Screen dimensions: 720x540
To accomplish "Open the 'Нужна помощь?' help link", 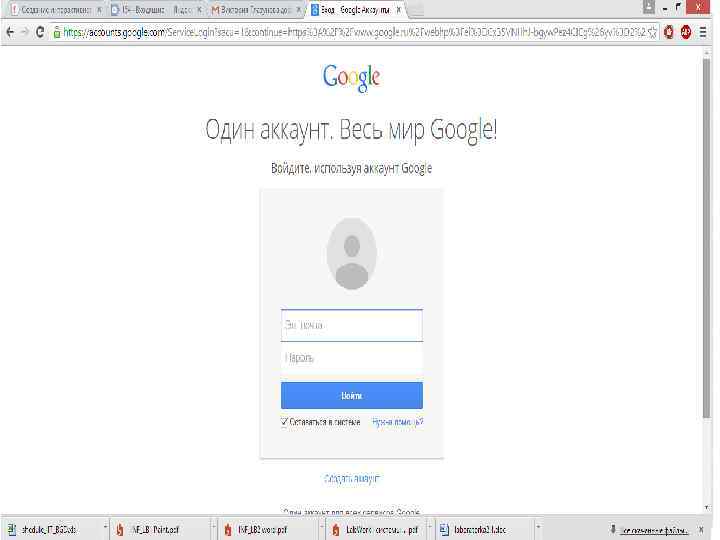I will click(x=398, y=422).
